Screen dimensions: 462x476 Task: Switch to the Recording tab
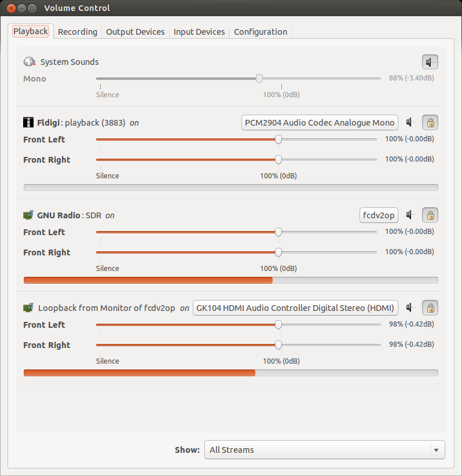[x=78, y=32]
